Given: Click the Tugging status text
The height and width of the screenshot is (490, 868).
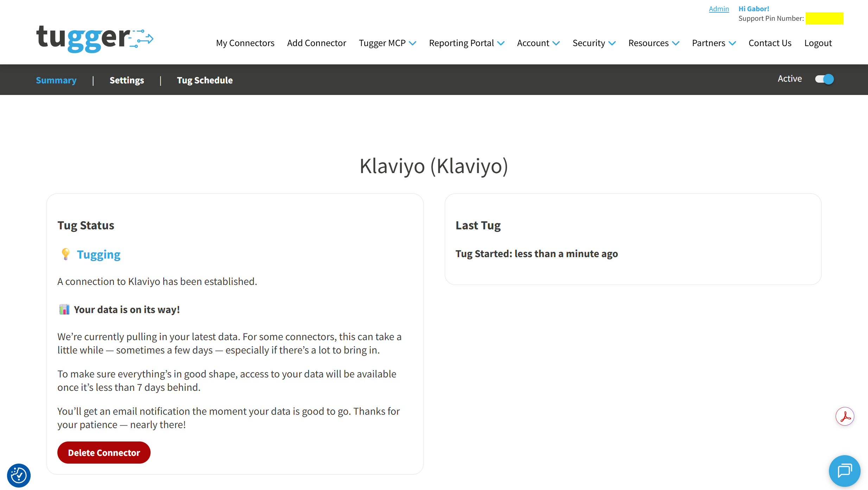Looking at the screenshot, I should pos(99,254).
